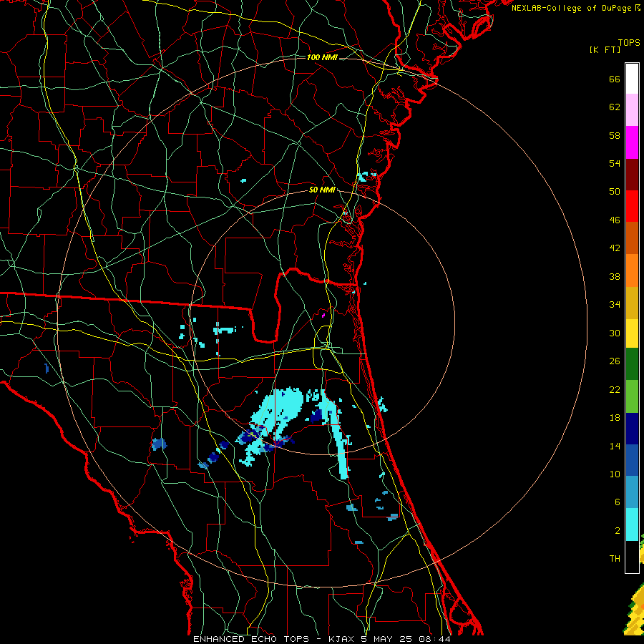Click the 18 legend value
The height and width of the screenshot is (644, 644).
click(615, 418)
